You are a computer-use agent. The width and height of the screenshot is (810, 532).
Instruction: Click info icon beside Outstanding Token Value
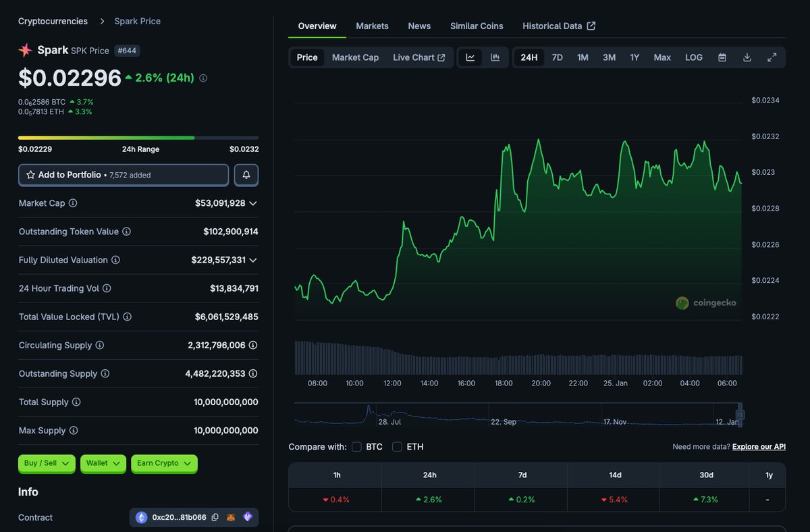click(126, 232)
